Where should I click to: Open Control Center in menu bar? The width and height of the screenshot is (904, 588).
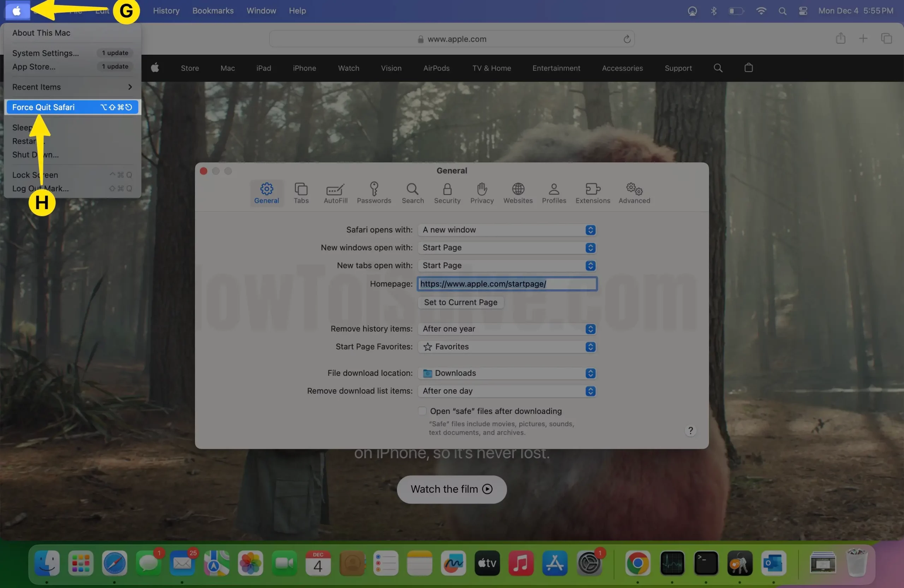click(x=803, y=11)
